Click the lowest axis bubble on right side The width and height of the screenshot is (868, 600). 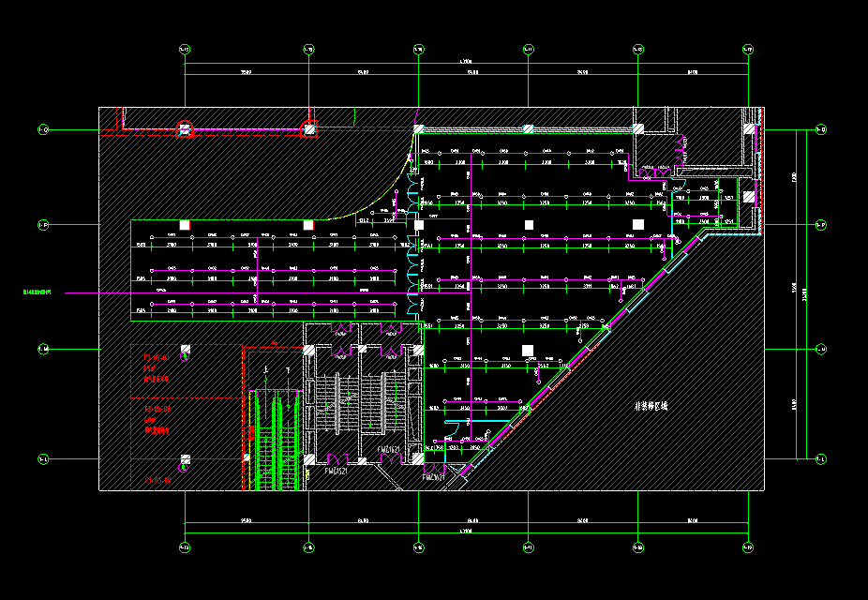[x=821, y=458]
